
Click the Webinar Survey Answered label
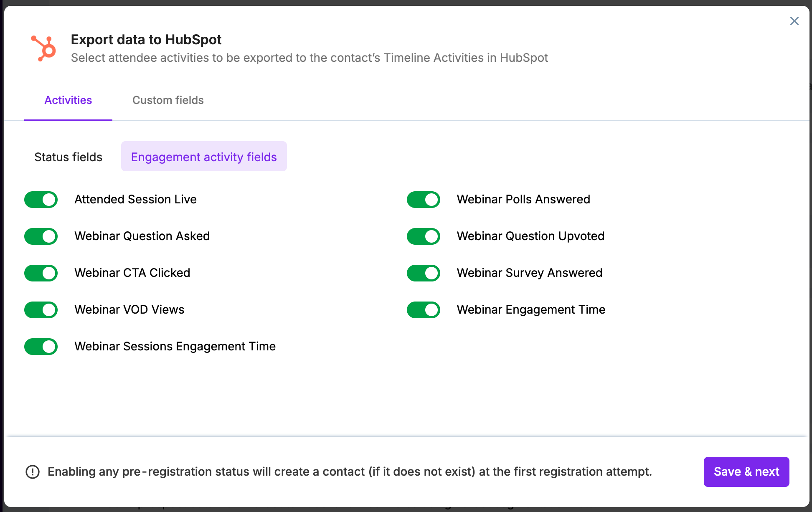[x=529, y=273]
